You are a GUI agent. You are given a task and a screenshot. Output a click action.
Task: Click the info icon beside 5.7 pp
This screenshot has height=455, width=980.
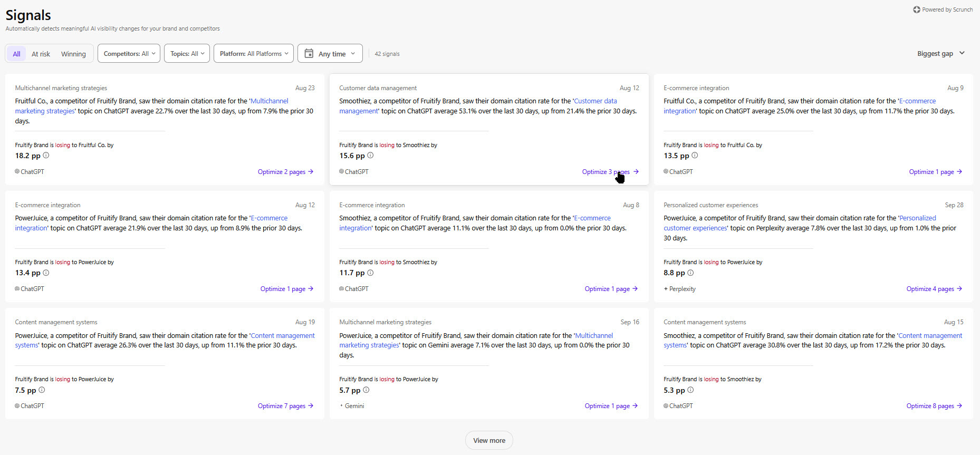pos(366,390)
